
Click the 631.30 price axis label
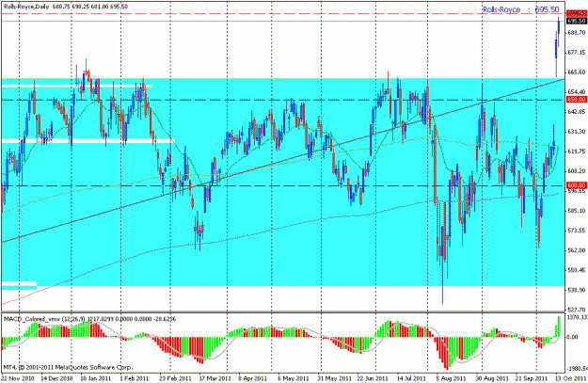coord(577,132)
